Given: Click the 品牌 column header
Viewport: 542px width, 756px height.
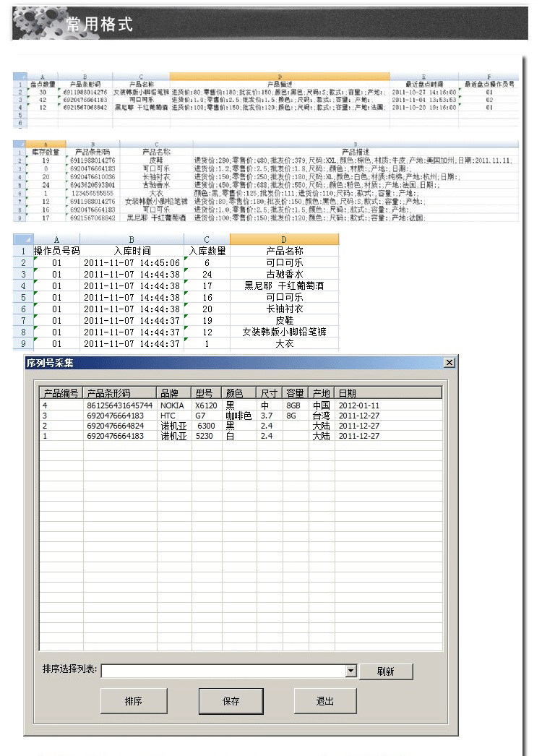Looking at the screenshot, I should tap(173, 393).
